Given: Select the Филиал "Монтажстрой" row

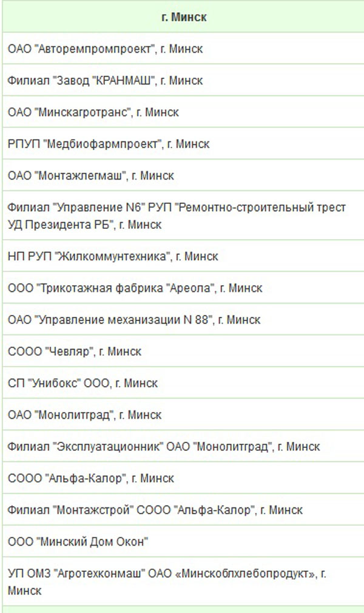Looking at the screenshot, I should click(x=155, y=510).
